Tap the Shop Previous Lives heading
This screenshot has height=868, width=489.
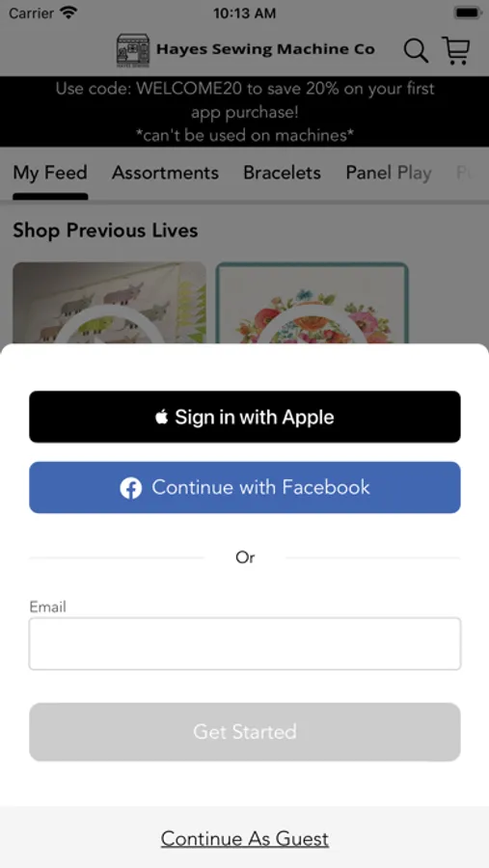click(x=105, y=231)
